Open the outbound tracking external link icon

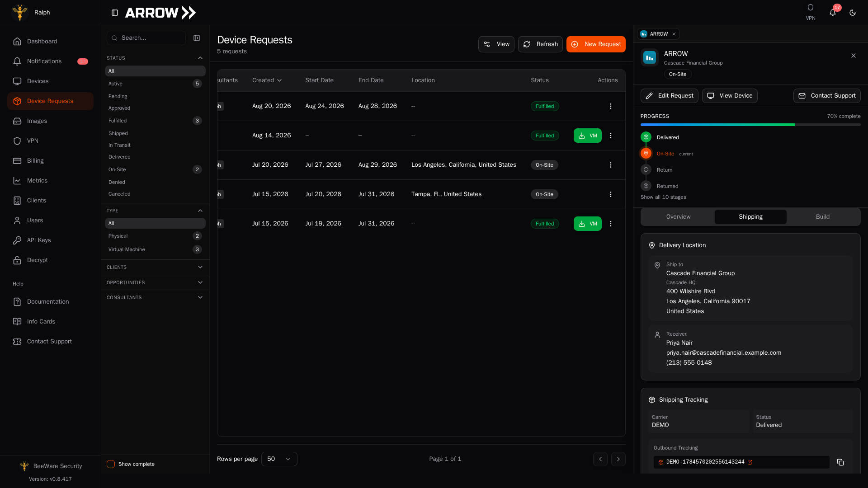point(750,462)
